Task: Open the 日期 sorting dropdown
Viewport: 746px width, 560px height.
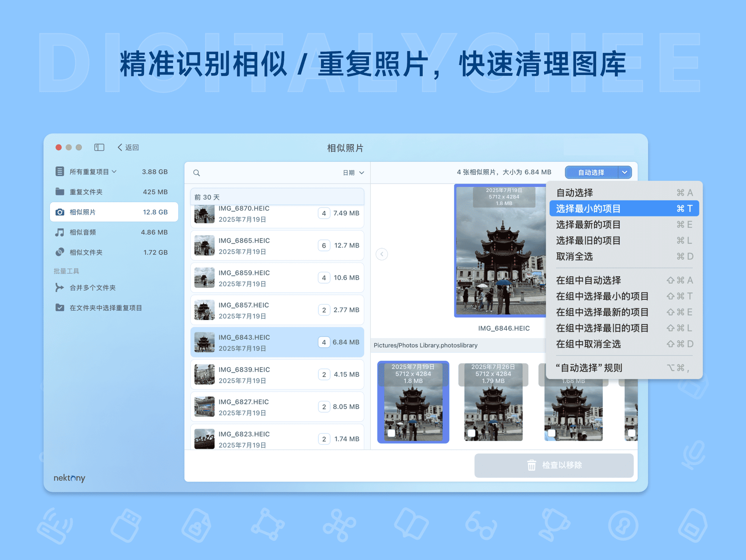Action: coord(352,172)
